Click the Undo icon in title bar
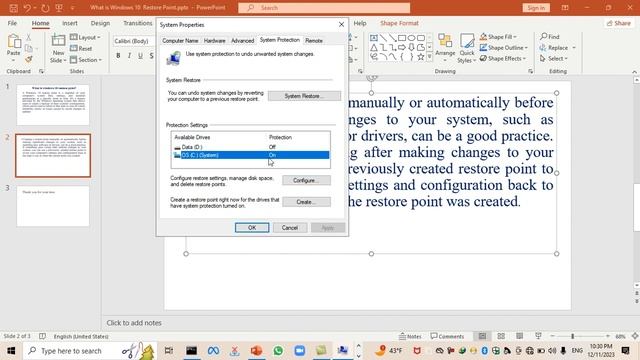640x360 pixels. (x=27, y=8)
